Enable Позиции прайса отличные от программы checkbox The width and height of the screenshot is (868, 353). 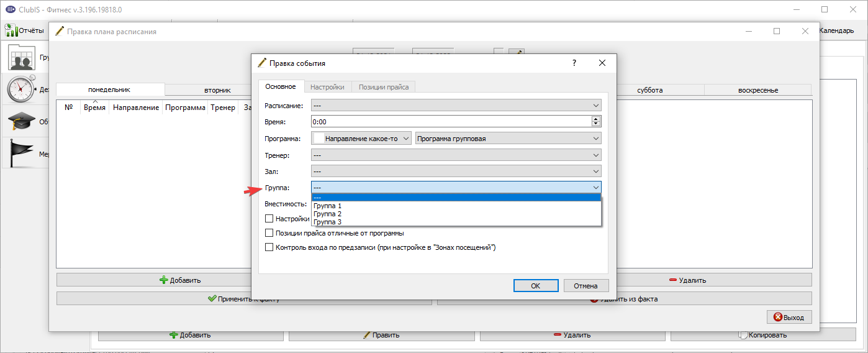click(269, 233)
